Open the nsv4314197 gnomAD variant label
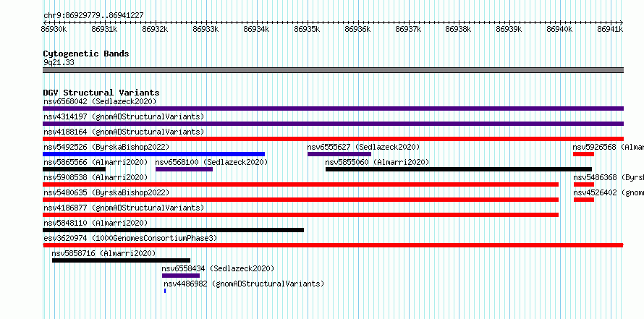Image resolution: width=644 pixels, height=319 pixels. (124, 116)
